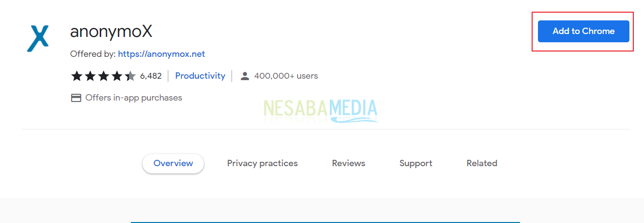Show the Related tab
Image resolution: width=644 pixels, height=223 pixels.
point(482,163)
